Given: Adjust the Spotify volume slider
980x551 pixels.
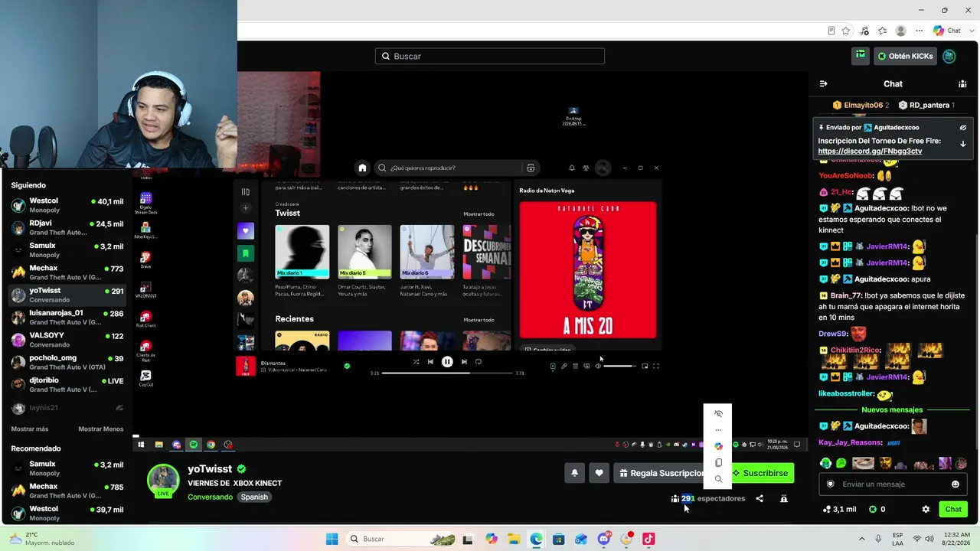Looking at the screenshot, I should (x=619, y=367).
